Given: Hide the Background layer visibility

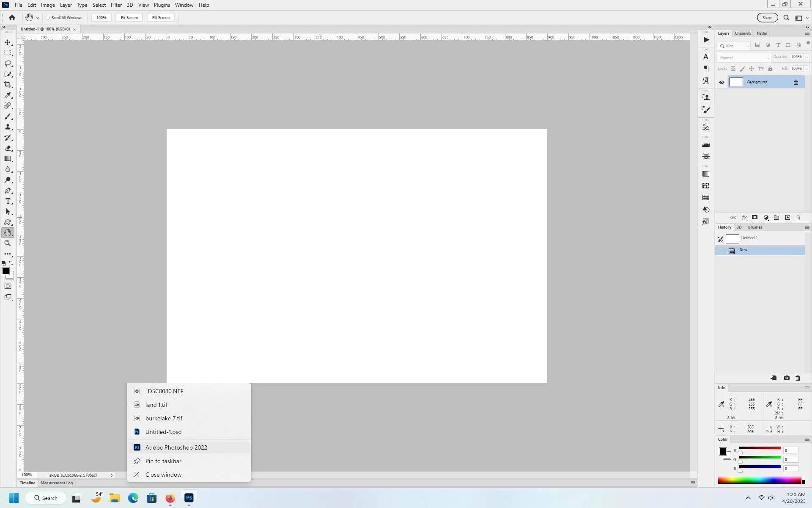Looking at the screenshot, I should pyautogui.click(x=721, y=83).
